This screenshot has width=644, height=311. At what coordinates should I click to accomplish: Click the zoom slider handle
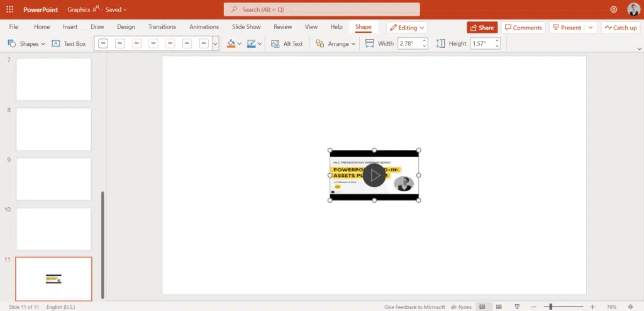[x=551, y=307]
